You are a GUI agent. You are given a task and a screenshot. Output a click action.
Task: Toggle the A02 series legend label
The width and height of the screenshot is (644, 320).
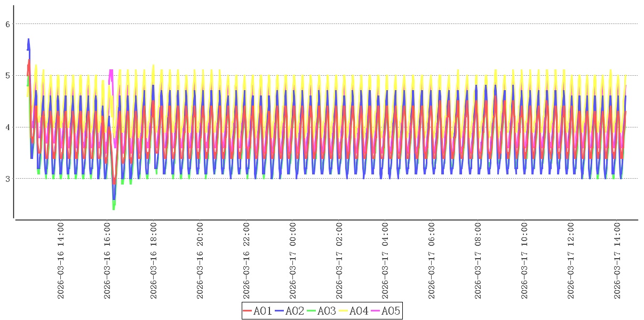tap(295, 311)
